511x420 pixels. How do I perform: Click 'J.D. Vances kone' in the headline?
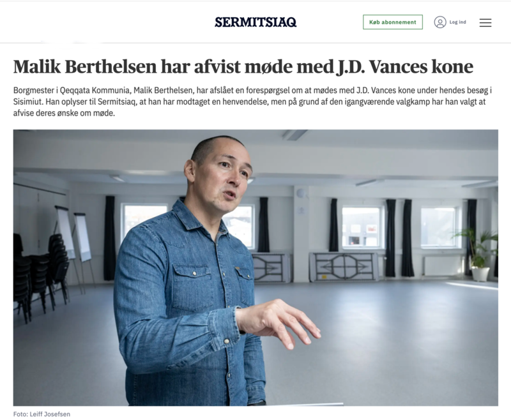[x=404, y=67]
